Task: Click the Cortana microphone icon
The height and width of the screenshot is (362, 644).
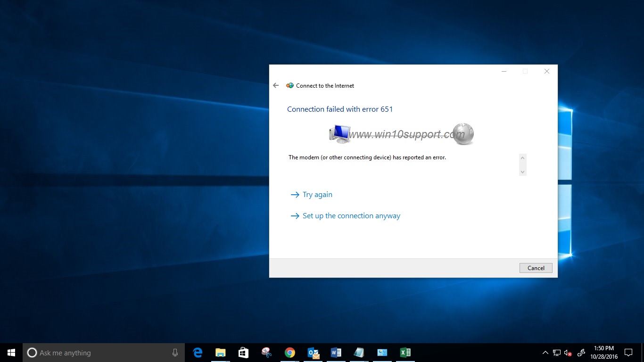Action: tap(175, 353)
